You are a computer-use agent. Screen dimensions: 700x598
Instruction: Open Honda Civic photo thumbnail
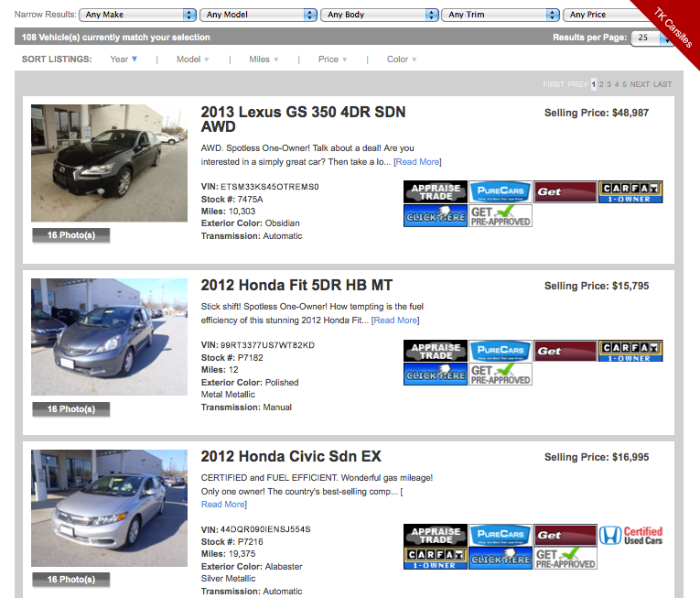(110, 508)
